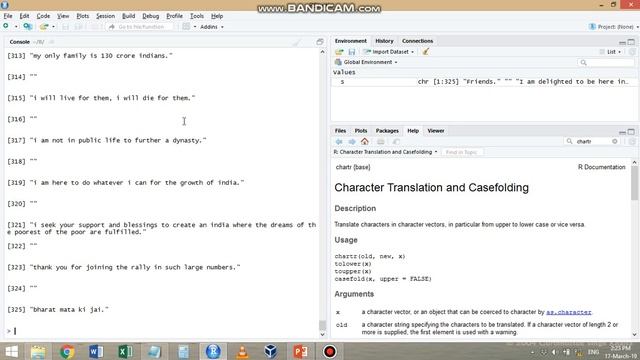The height and width of the screenshot is (360, 640).
Task: Click the Help forward arrow icon
Action: [352, 142]
